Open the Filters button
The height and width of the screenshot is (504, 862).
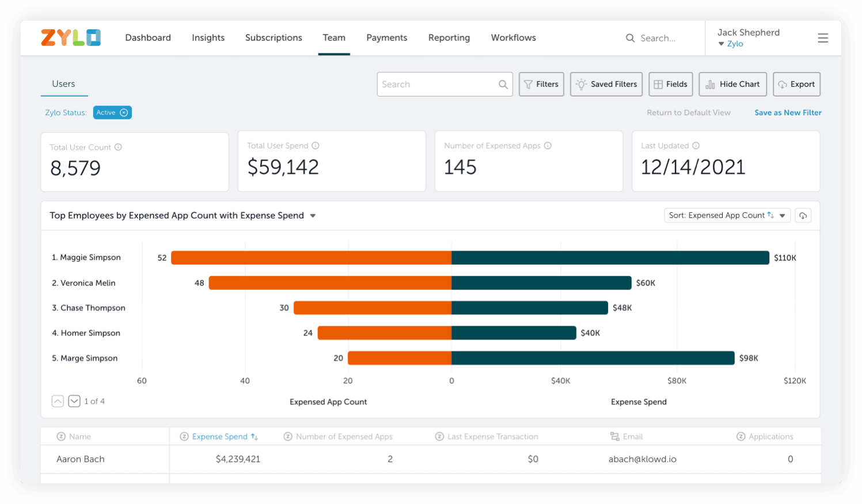point(541,84)
